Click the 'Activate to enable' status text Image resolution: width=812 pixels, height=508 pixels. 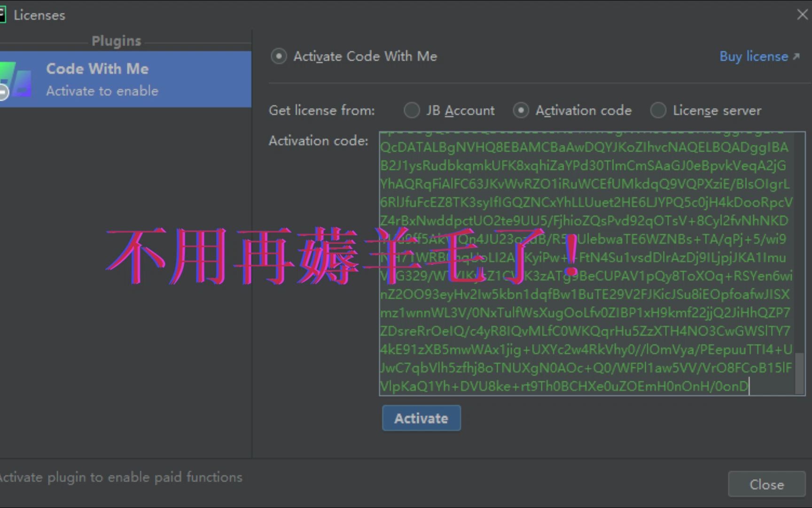102,91
